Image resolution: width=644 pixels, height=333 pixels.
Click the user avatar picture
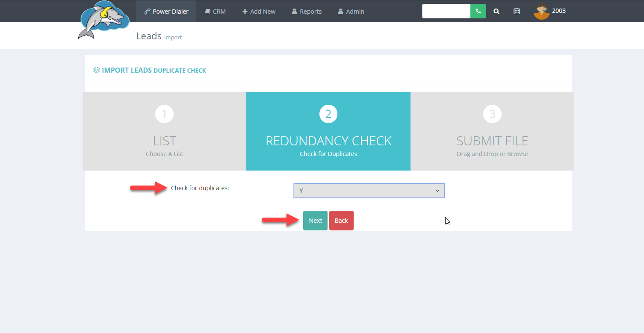point(542,11)
